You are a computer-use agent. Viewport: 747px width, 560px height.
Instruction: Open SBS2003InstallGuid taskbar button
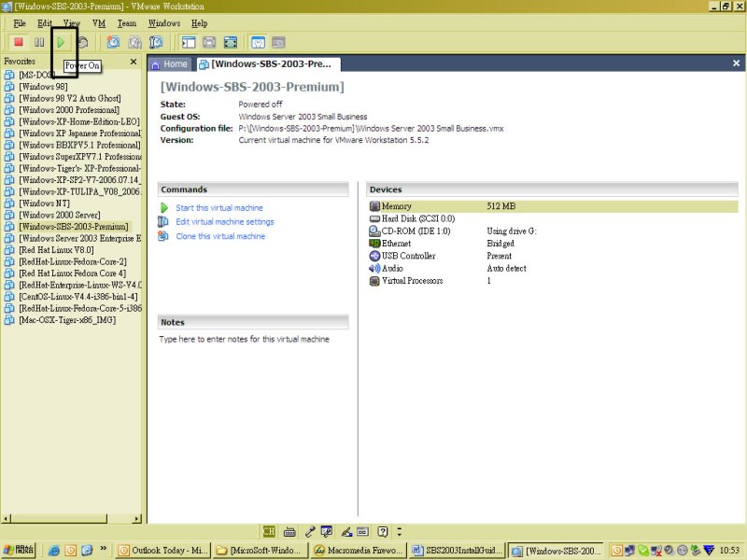(x=457, y=551)
